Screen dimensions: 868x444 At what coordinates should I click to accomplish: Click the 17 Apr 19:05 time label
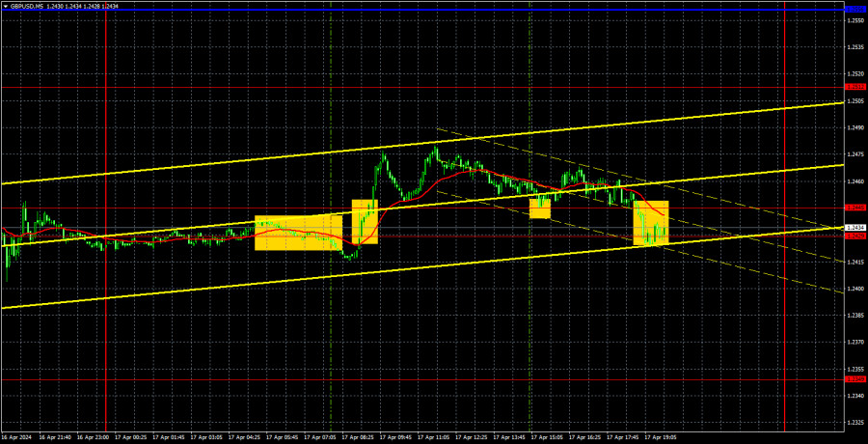point(659,437)
